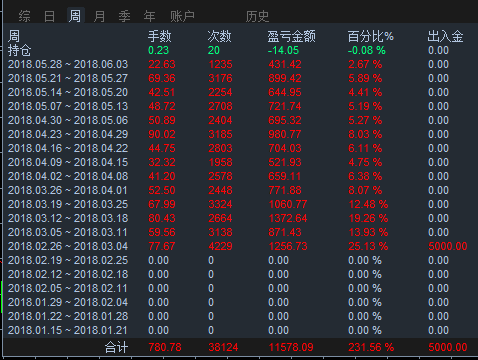Switch to the 年 yearly tab
The width and height of the screenshot is (478, 360).
pyautogui.click(x=149, y=16)
